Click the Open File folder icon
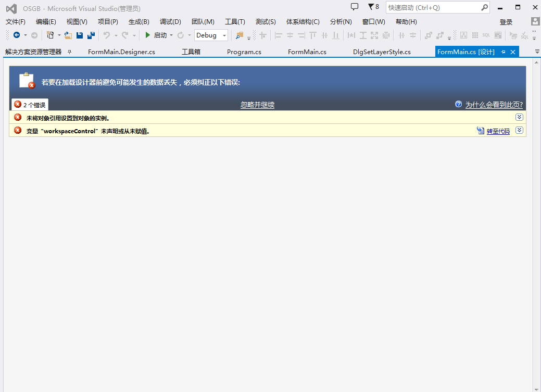Viewport: 541px width, 392px height. (x=68, y=35)
